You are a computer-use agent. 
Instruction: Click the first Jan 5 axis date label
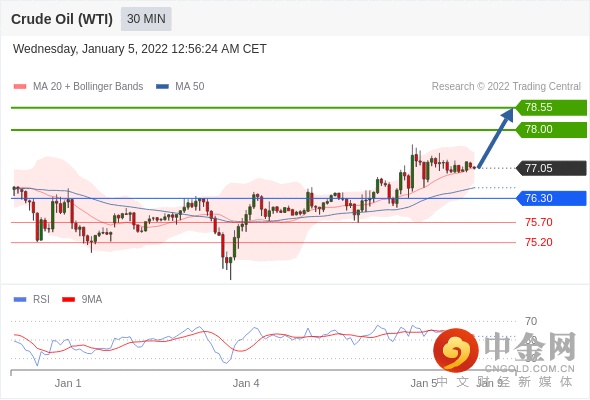(x=424, y=383)
